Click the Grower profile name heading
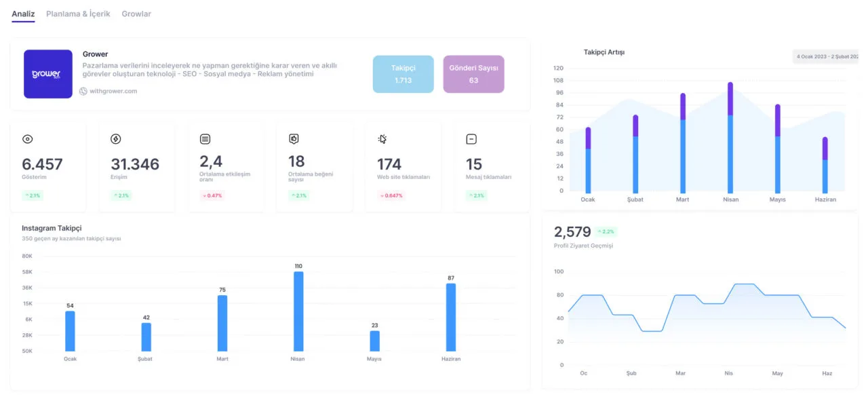This screenshot has width=868, height=403. (x=95, y=54)
